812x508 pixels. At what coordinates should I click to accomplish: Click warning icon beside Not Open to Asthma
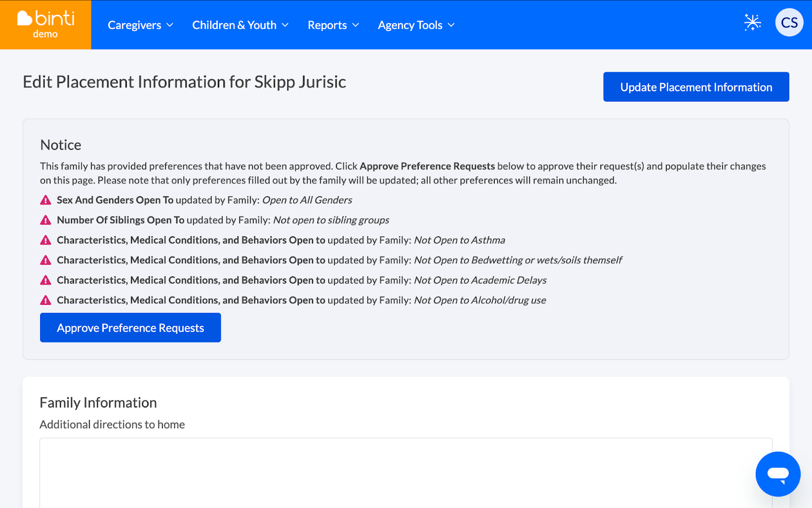(46, 240)
